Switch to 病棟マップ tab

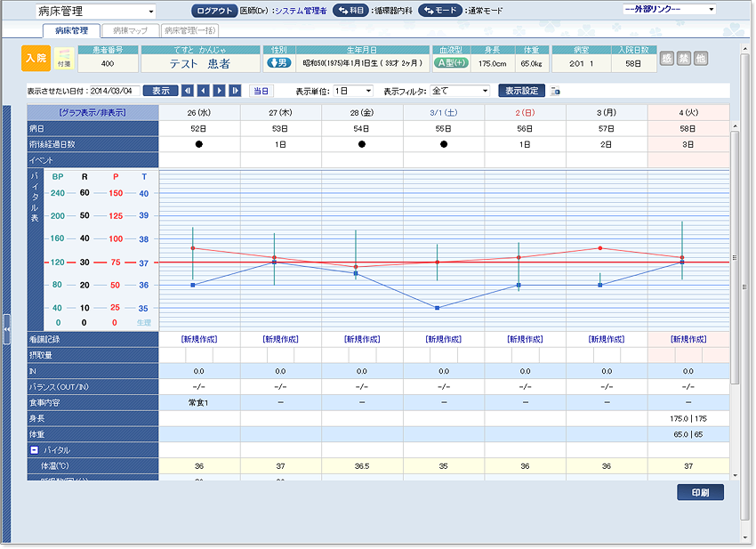(130, 30)
